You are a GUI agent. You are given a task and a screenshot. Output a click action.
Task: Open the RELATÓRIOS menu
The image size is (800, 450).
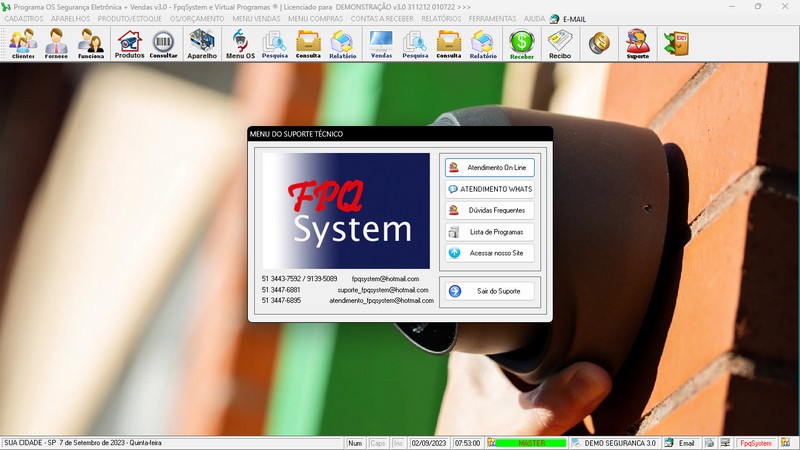point(440,19)
